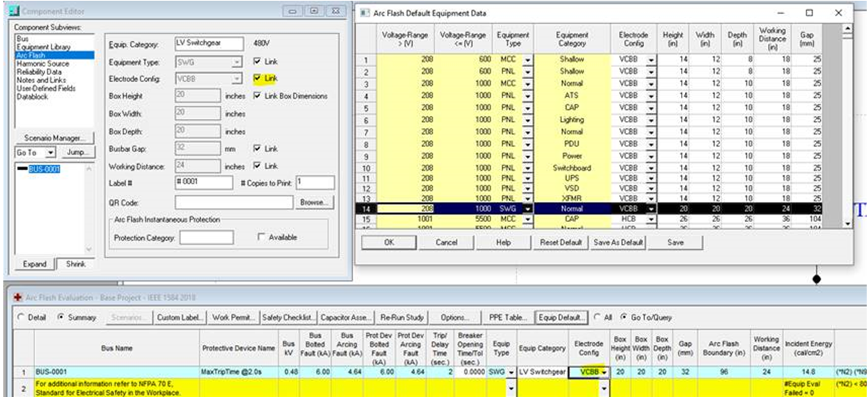
Task: Click the equipment data table vertical scrollbar
Action: [848, 122]
